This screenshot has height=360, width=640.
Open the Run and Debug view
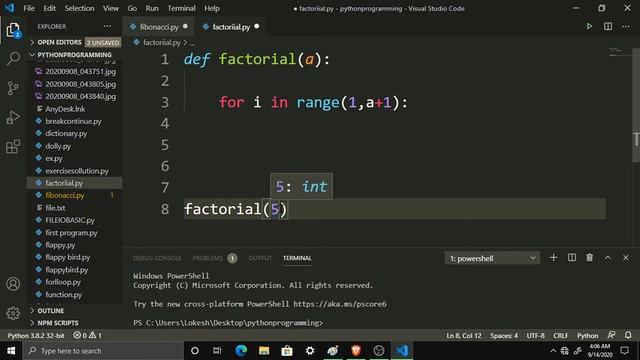(13, 118)
